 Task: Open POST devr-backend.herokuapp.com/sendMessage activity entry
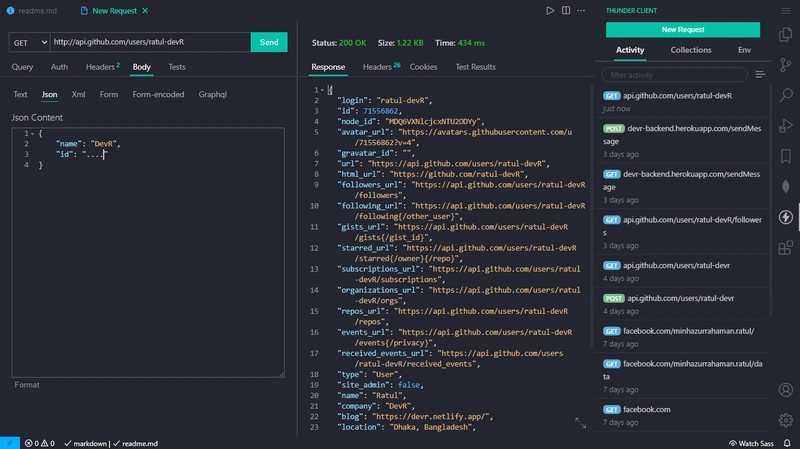coord(684,141)
